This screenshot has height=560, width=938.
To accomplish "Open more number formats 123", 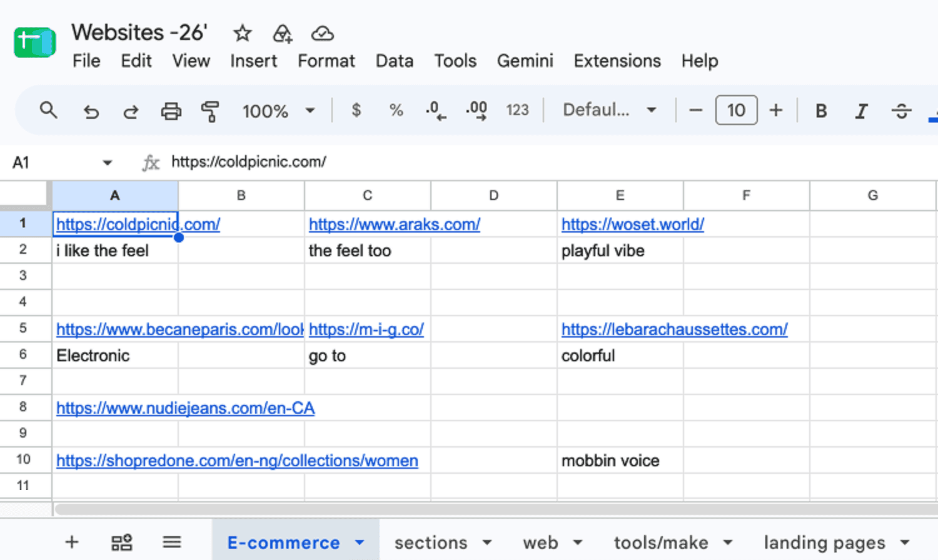I will tap(517, 111).
